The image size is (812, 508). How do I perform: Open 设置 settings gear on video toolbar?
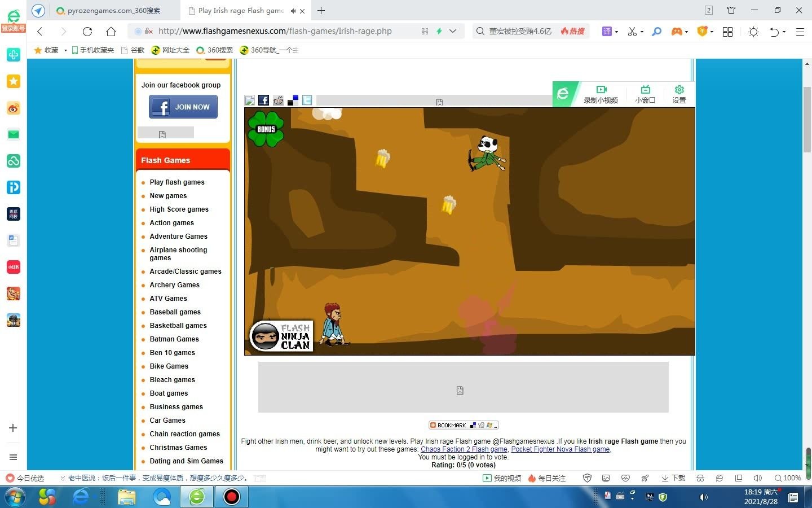pos(679,94)
